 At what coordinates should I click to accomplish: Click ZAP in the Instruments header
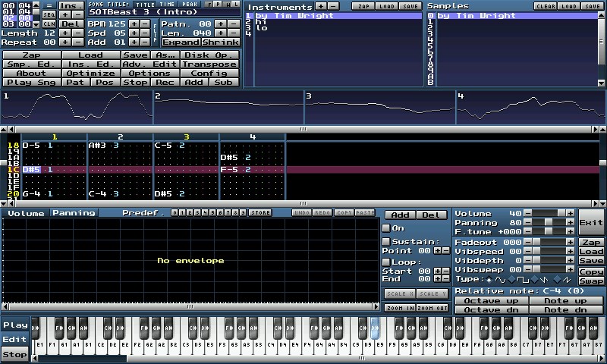point(363,6)
